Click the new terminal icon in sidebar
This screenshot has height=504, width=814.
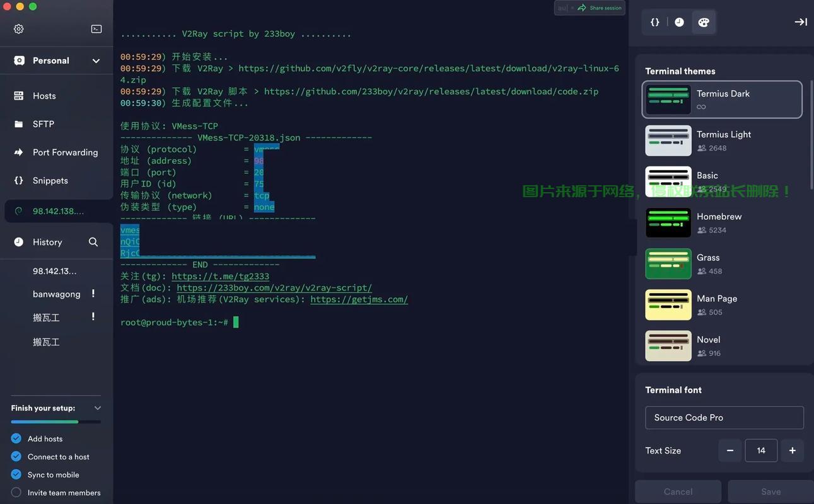96,29
